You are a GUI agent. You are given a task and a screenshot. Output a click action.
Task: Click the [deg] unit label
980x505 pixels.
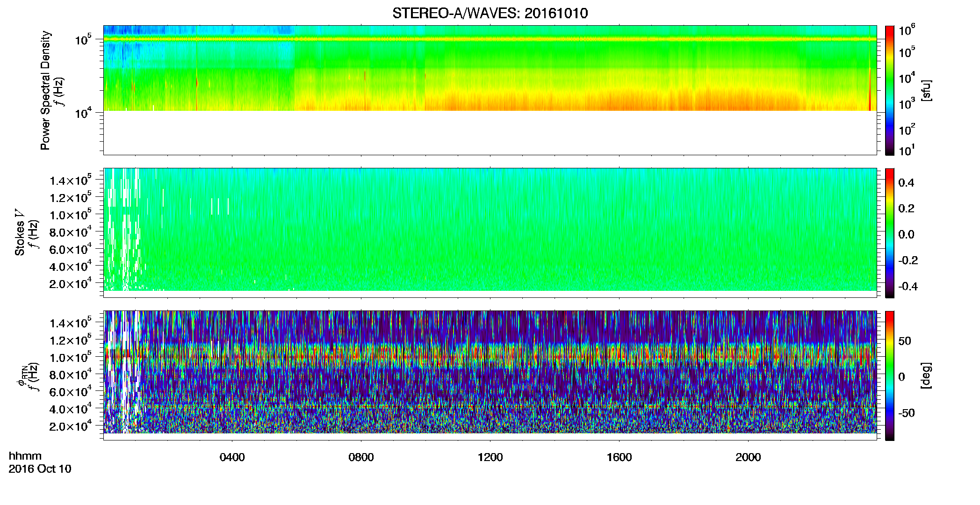(x=926, y=375)
